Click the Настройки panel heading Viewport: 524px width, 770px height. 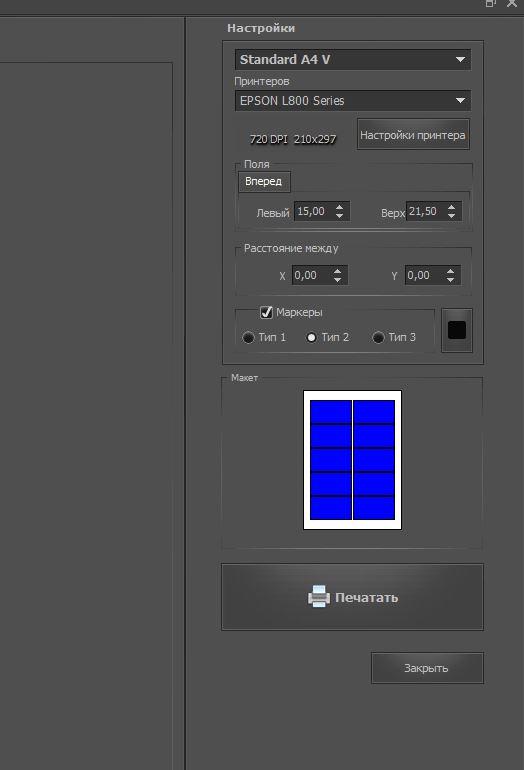261,28
